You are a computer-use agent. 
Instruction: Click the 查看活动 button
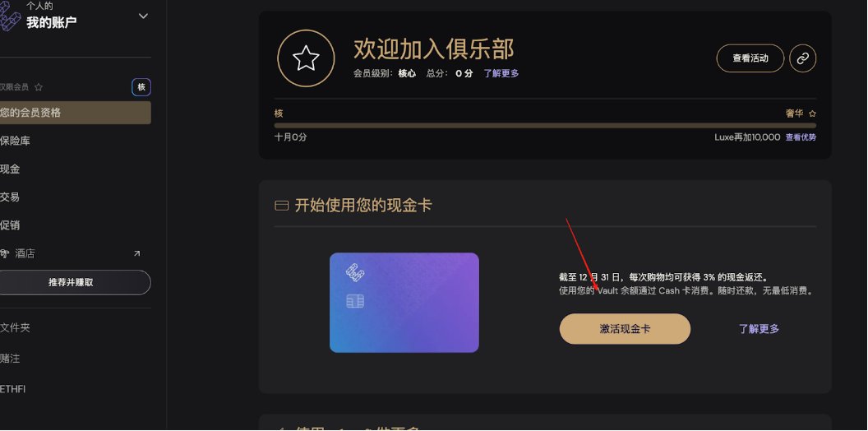pyautogui.click(x=750, y=58)
